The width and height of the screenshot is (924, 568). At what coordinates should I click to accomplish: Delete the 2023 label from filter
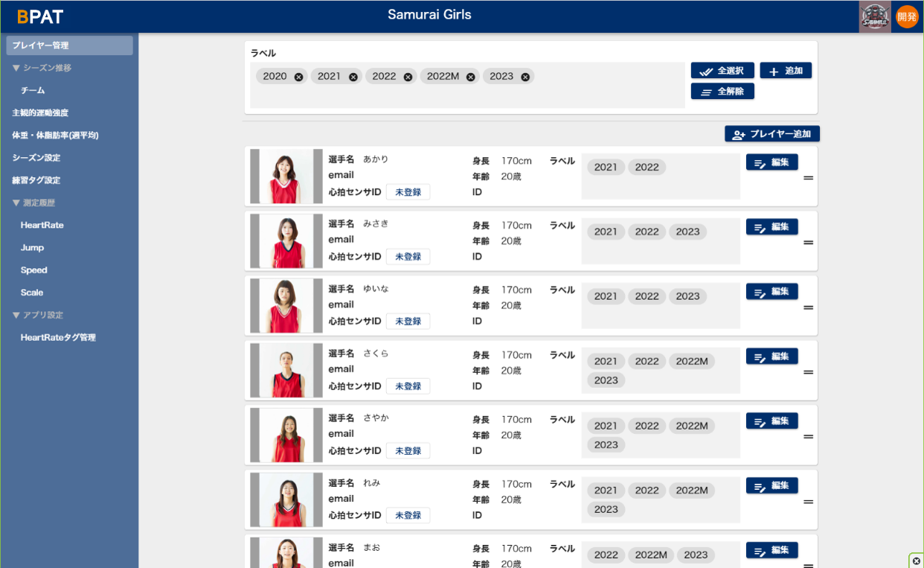tap(525, 77)
